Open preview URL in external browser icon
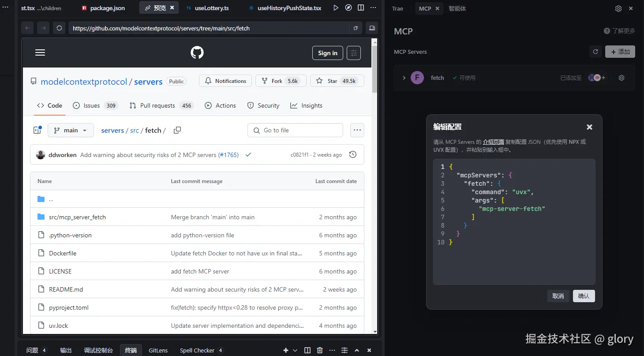The width and height of the screenshot is (644, 356). coord(356,28)
